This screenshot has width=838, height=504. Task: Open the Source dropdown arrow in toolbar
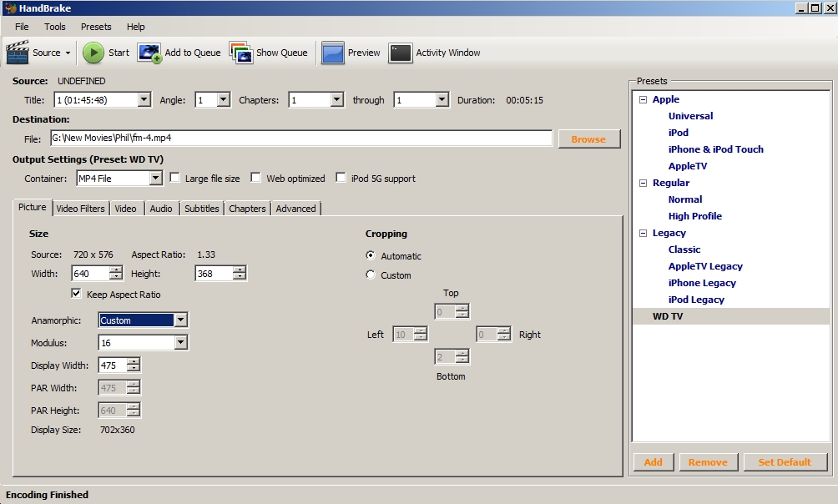68,53
